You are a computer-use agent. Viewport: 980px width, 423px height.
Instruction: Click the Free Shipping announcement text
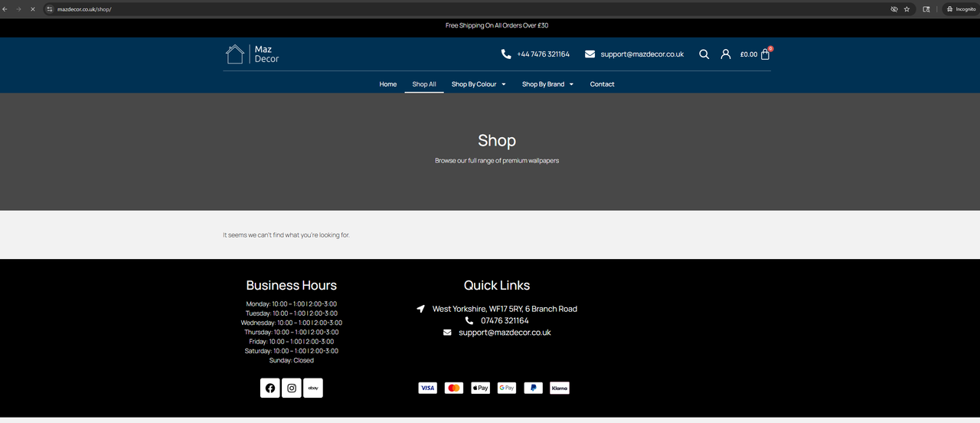[497, 25]
